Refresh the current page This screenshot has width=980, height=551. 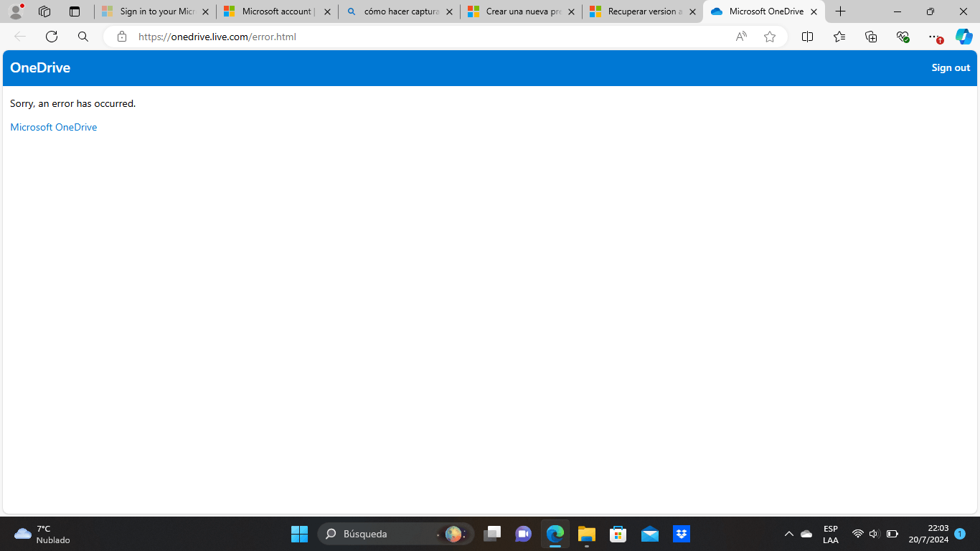(x=52, y=37)
